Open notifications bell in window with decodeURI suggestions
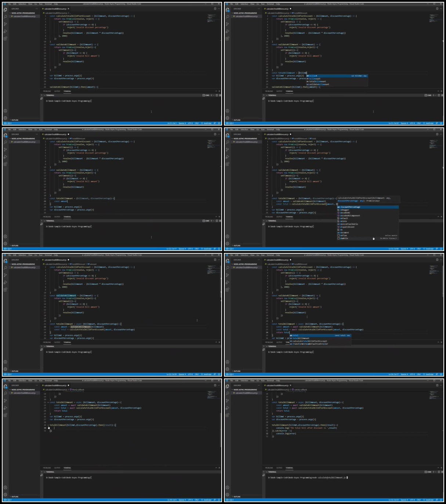The height and width of the screenshot is (504, 446). (x=441, y=249)
